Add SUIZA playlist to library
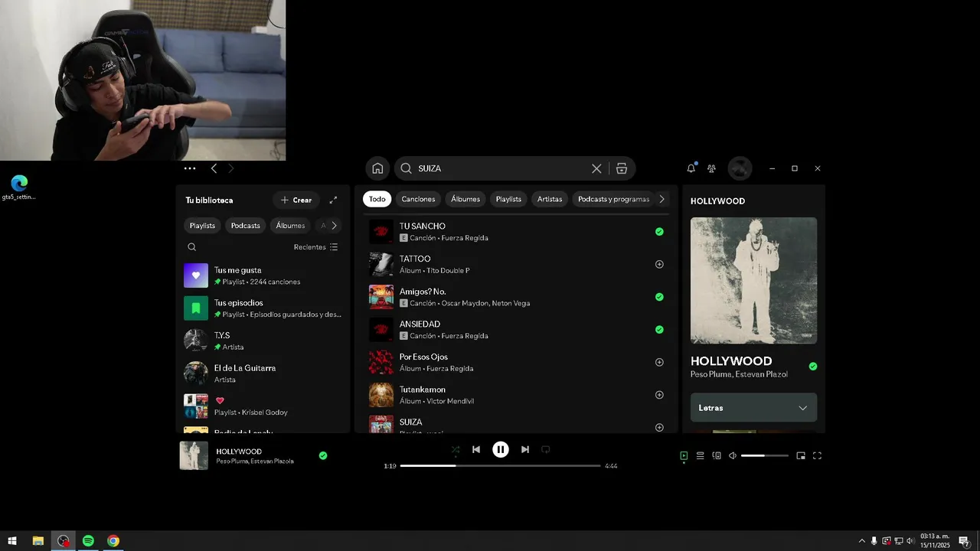 [659, 427]
